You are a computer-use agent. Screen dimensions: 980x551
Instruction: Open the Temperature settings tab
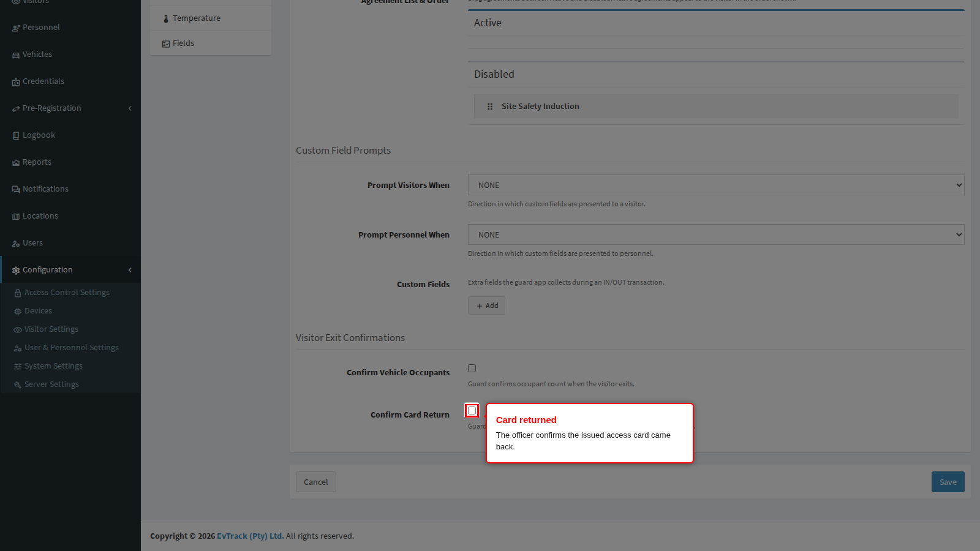pos(211,18)
